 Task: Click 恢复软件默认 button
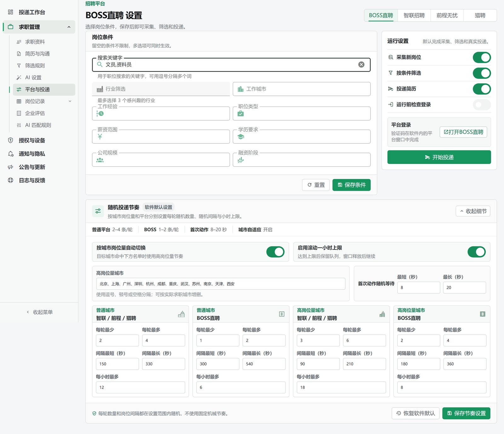click(415, 414)
